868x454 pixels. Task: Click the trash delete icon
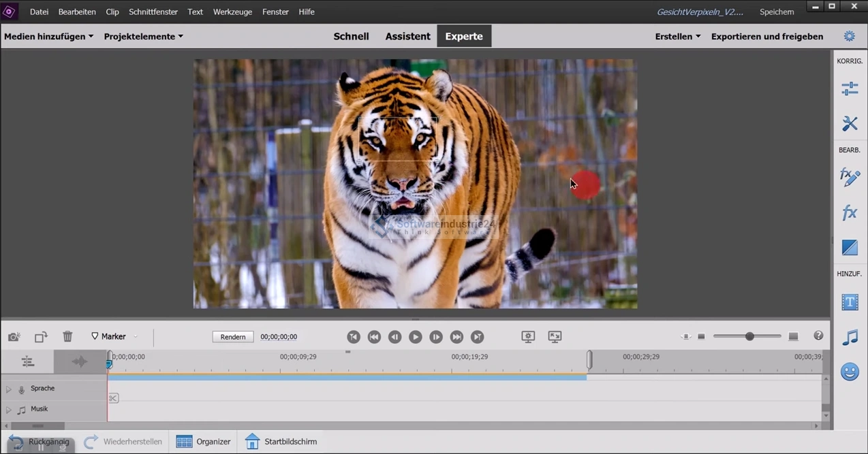[x=67, y=336]
